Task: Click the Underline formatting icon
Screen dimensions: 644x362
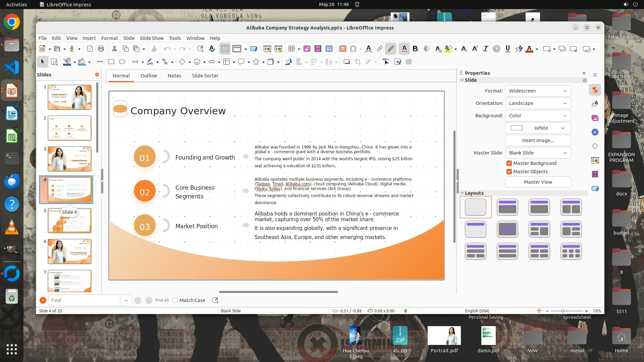Action: tap(507, 49)
